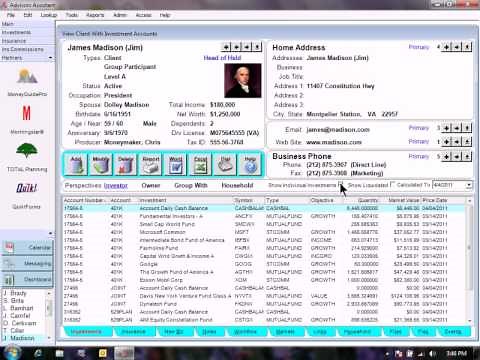Select the Group With perspective
This screenshot has height=360, width=480.
point(191,185)
